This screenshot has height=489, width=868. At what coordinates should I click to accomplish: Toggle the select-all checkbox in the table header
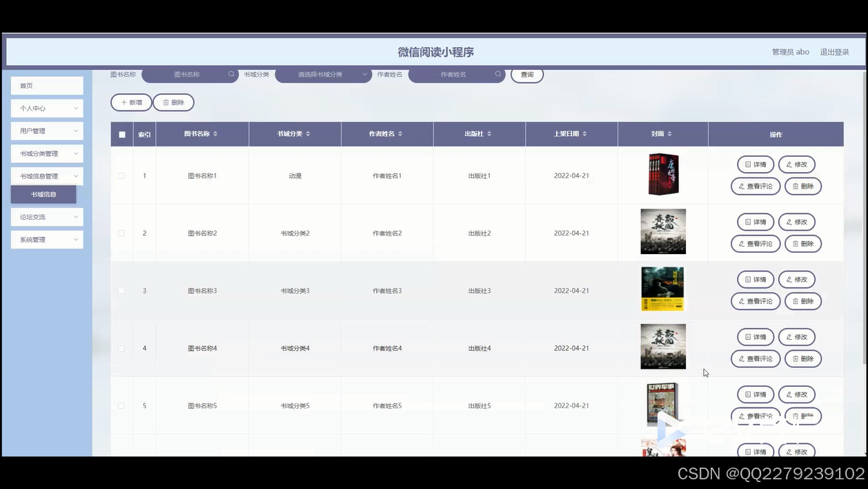coord(121,134)
